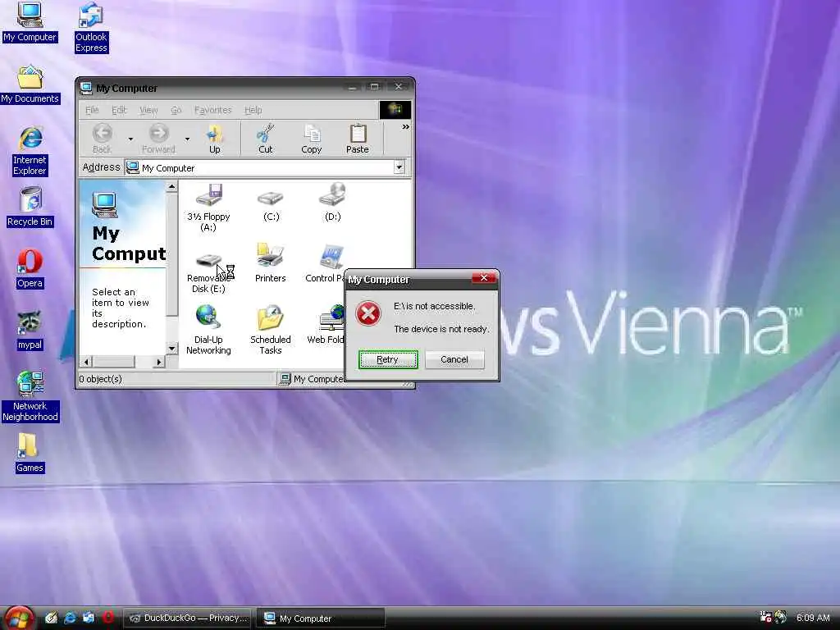Open the Address bar dropdown

coord(399,167)
